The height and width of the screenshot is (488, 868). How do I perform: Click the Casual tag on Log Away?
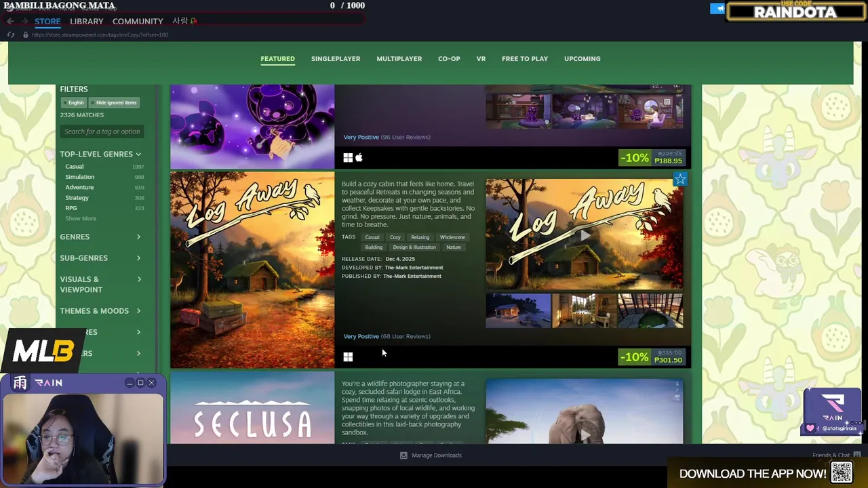[x=372, y=237]
